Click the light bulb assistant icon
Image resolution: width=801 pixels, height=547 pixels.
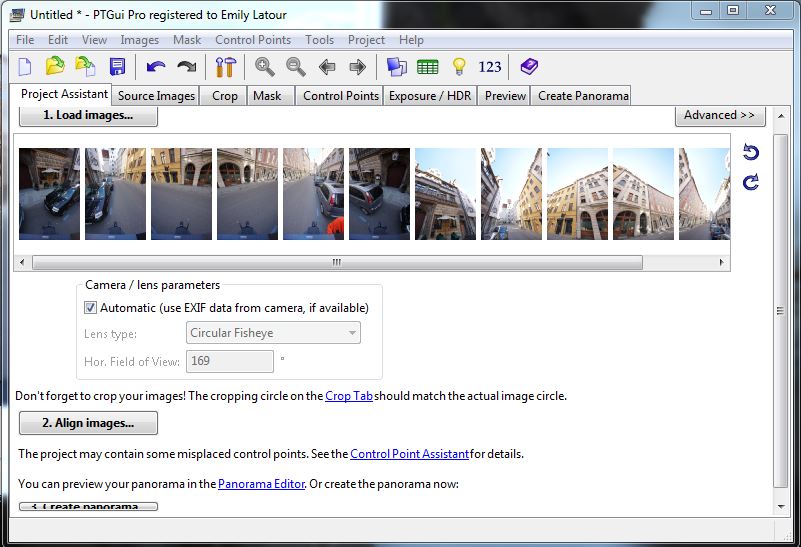tap(459, 67)
